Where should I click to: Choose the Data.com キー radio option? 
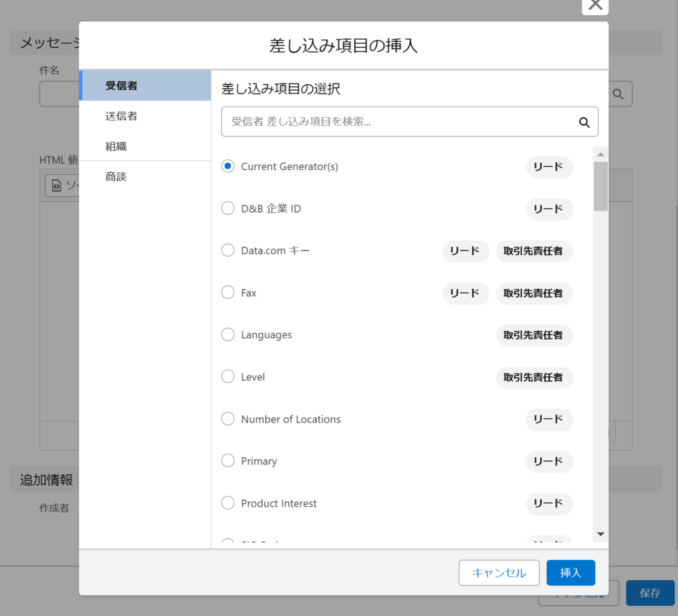pos(228,250)
